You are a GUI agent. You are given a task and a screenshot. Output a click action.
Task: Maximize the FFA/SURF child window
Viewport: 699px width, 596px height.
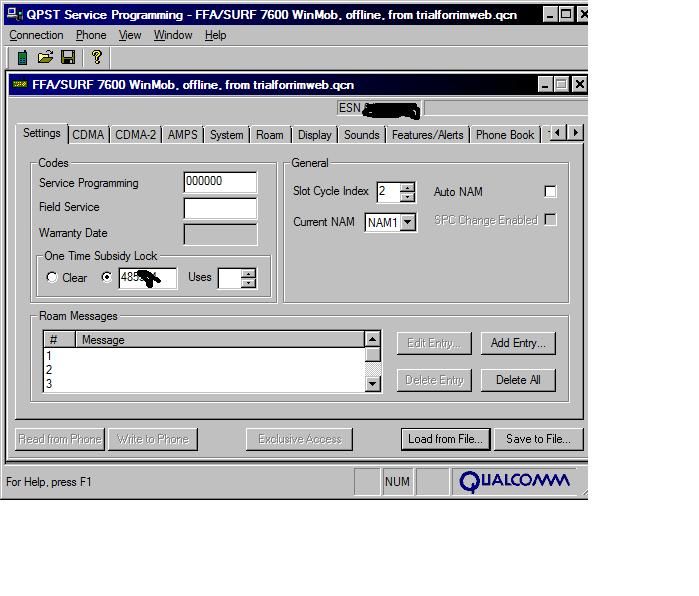tap(561, 84)
